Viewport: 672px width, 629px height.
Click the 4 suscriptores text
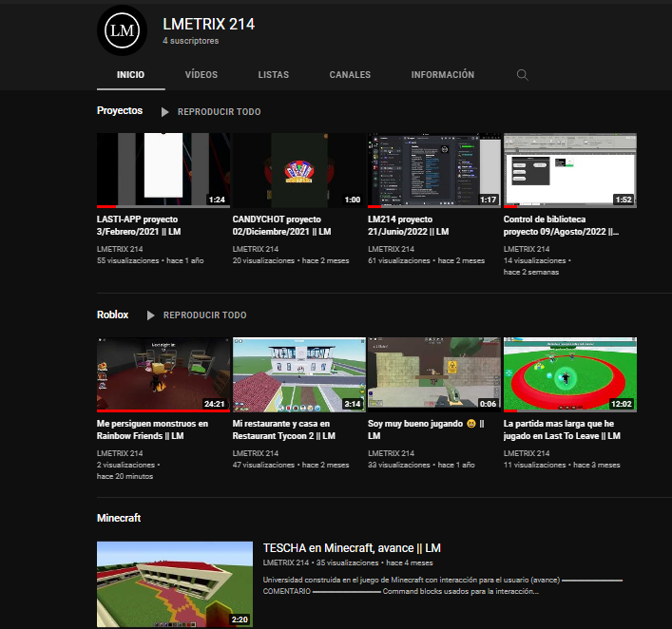tap(191, 41)
